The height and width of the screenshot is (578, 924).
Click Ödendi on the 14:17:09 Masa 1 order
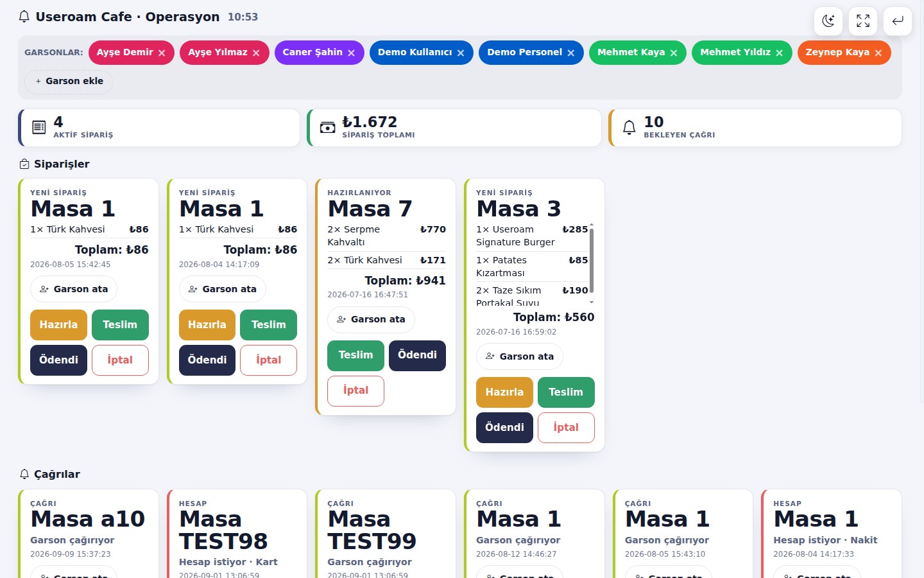point(207,360)
